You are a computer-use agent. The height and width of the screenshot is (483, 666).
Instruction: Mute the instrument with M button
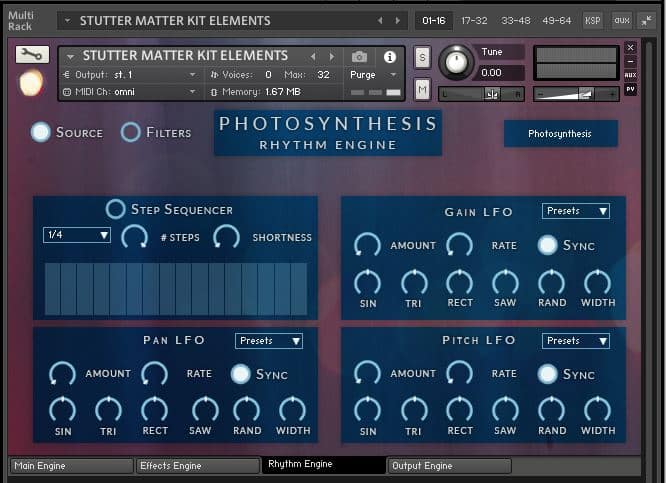pos(422,90)
